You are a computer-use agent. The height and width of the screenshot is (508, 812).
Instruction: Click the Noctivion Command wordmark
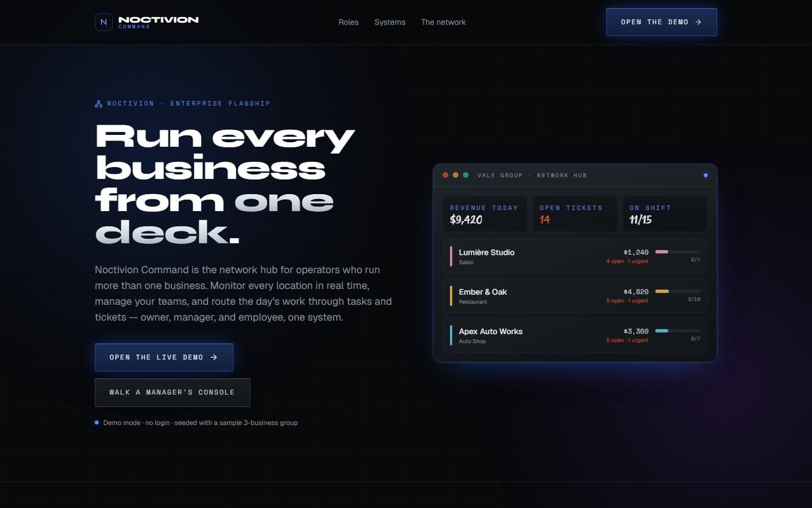click(x=158, y=22)
